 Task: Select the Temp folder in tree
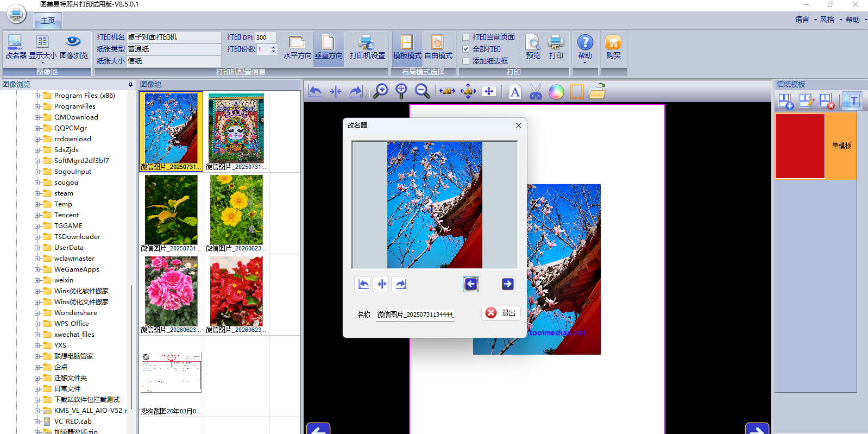pos(63,204)
